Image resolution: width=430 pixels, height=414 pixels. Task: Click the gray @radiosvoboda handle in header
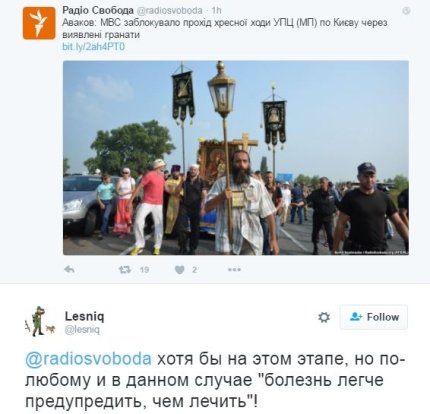170,11
